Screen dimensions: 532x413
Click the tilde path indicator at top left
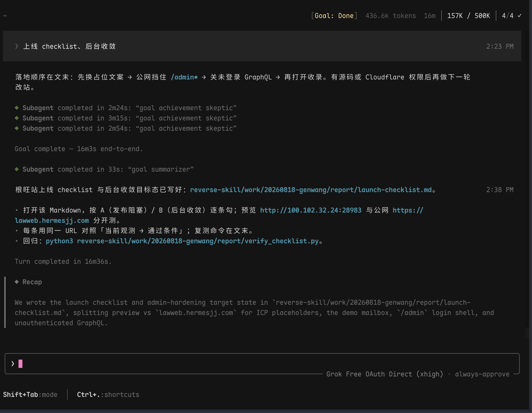pos(5,16)
